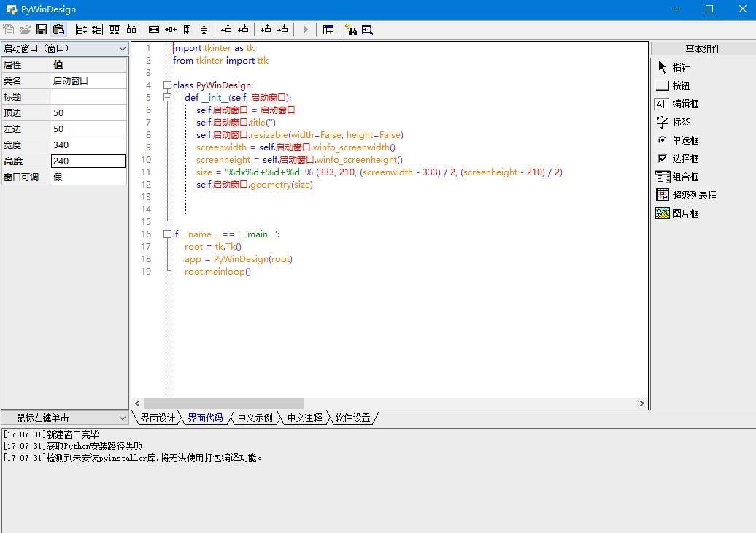Screen dimensions: 756x533
Task: Pick the 超级列表框 list view component
Action: tap(686, 195)
